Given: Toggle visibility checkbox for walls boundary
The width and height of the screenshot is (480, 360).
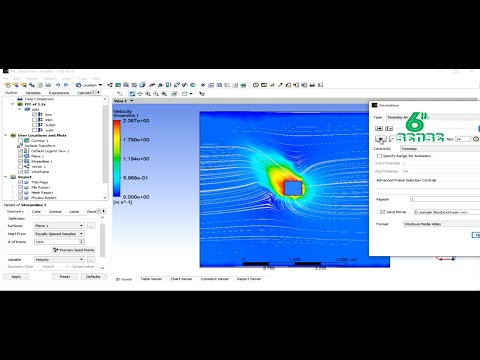Looking at the screenshot, I should (35, 130).
